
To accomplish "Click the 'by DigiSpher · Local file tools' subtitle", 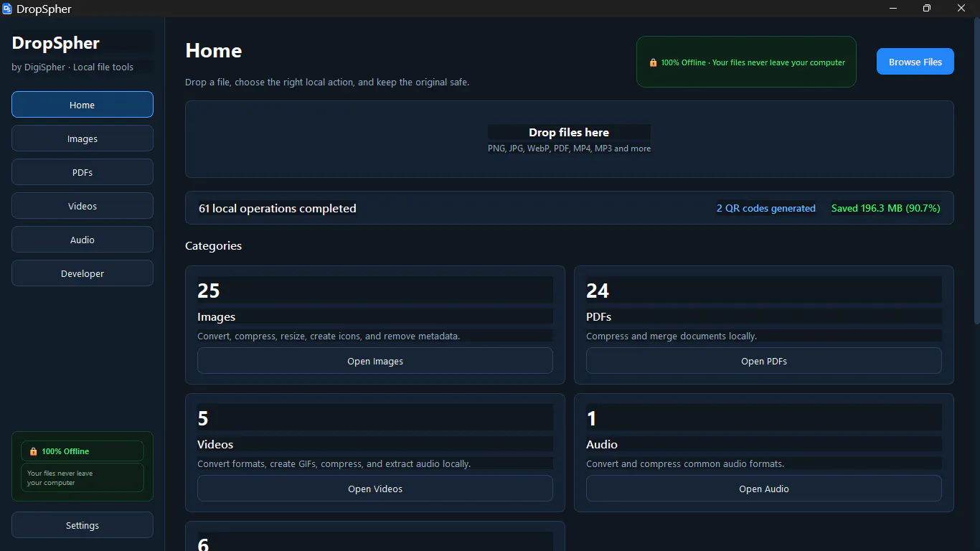I will click(72, 67).
